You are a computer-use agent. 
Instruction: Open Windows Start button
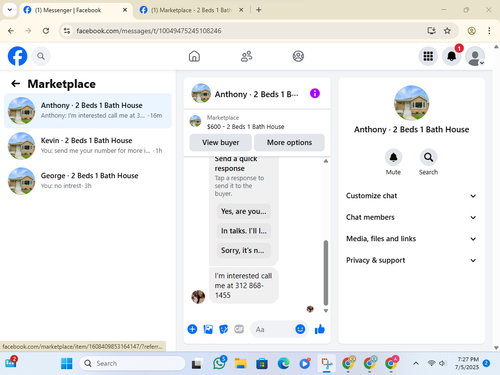point(67,363)
